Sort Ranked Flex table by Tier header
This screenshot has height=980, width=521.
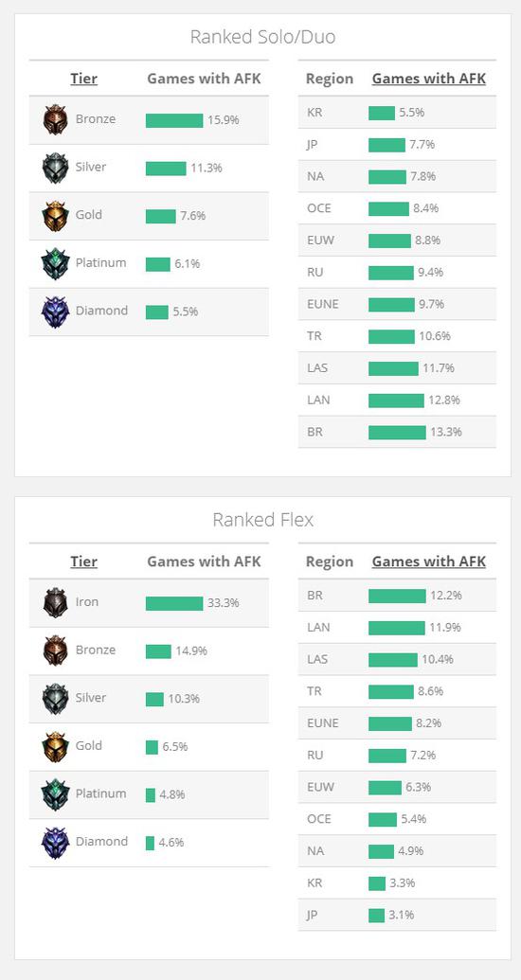83,561
